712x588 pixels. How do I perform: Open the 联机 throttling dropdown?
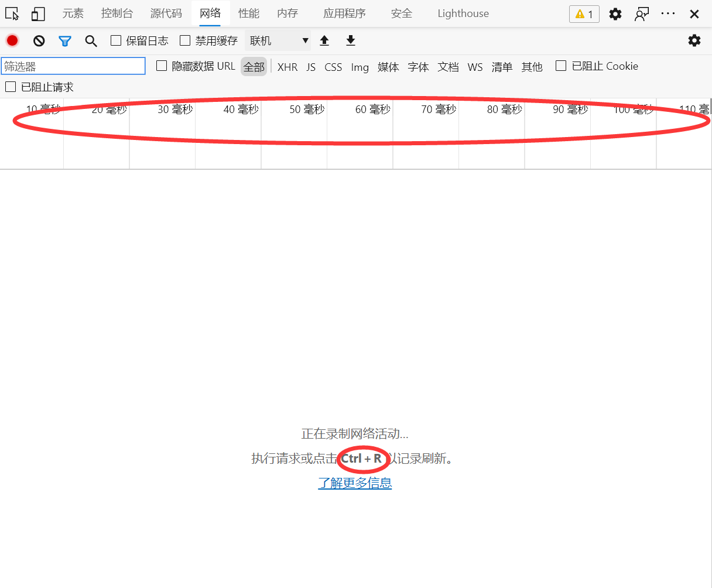[278, 40]
